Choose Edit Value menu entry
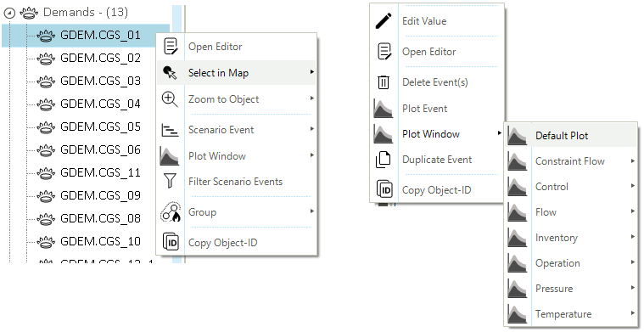The width and height of the screenshot is (644, 332). (437, 21)
